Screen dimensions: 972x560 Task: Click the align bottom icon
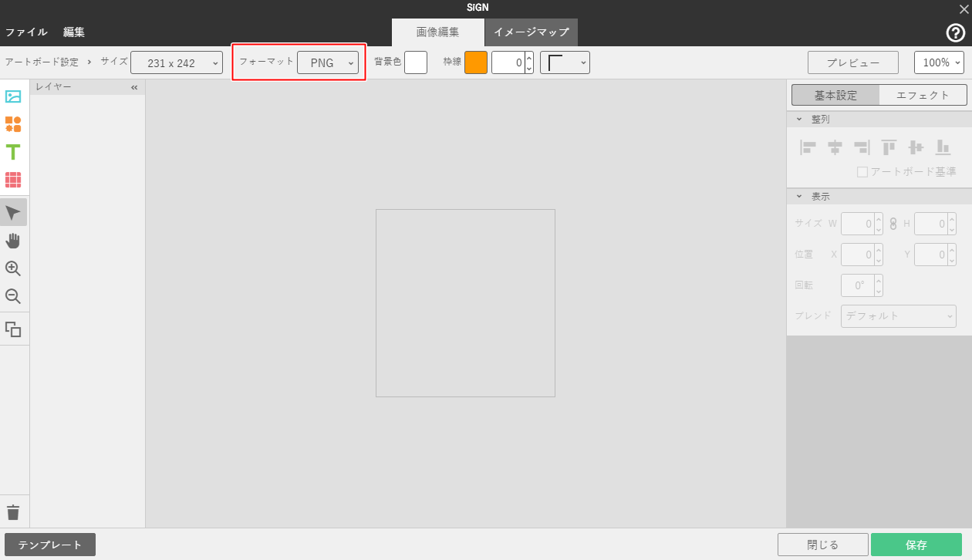coord(943,147)
